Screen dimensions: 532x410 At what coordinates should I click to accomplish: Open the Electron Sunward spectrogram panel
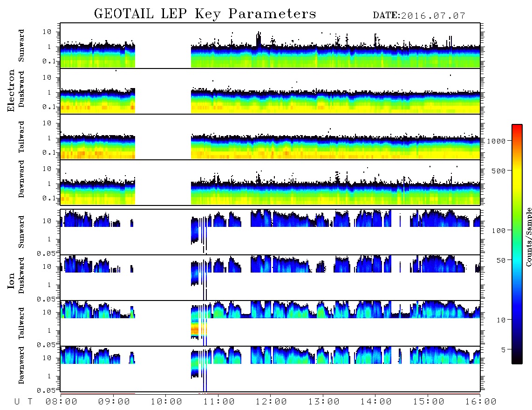coord(270,46)
